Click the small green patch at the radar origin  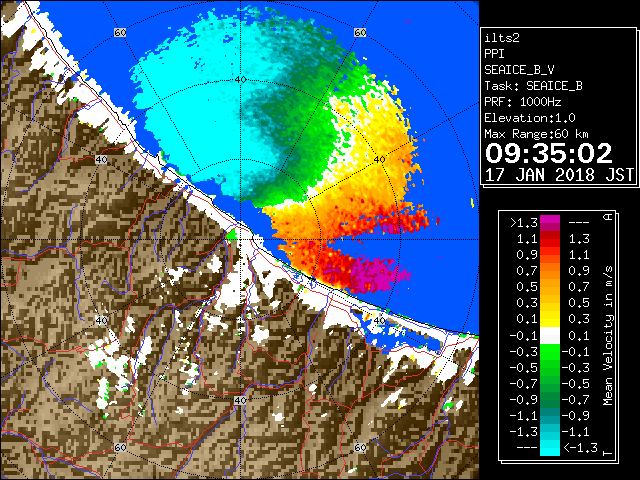point(232,234)
